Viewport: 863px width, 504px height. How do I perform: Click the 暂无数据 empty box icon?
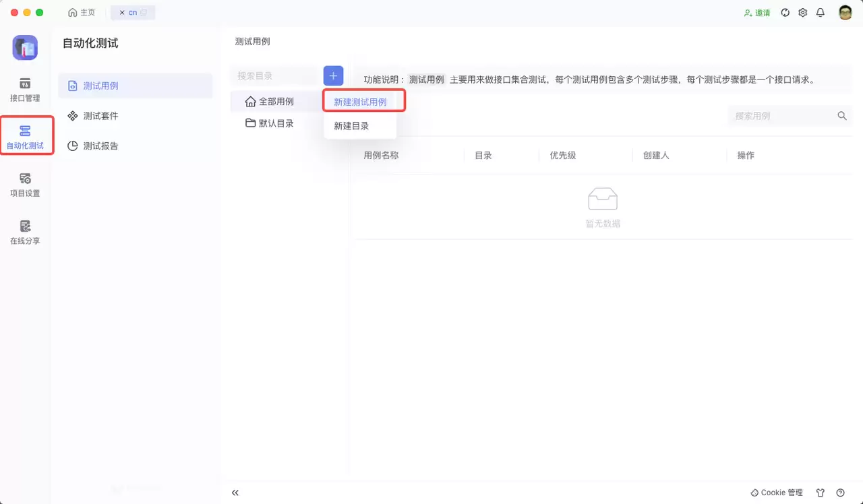[603, 199]
